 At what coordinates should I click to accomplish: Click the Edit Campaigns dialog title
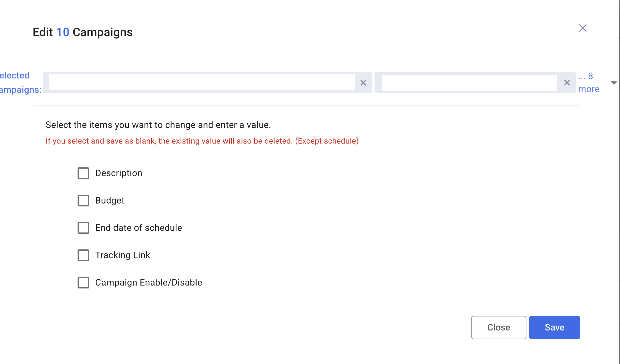click(x=82, y=32)
